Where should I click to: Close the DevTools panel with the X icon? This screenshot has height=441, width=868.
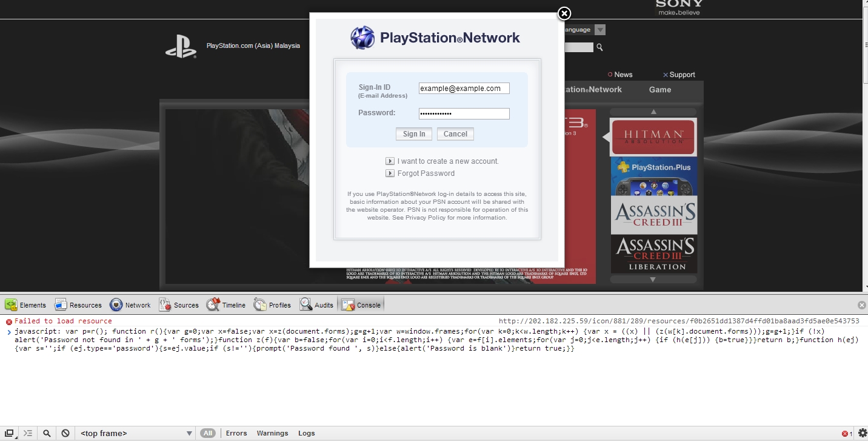click(861, 305)
